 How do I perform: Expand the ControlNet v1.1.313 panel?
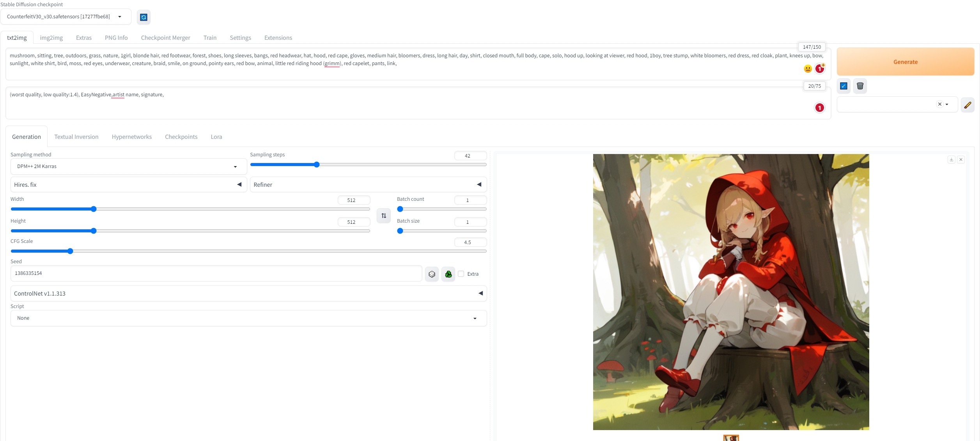(x=480, y=293)
